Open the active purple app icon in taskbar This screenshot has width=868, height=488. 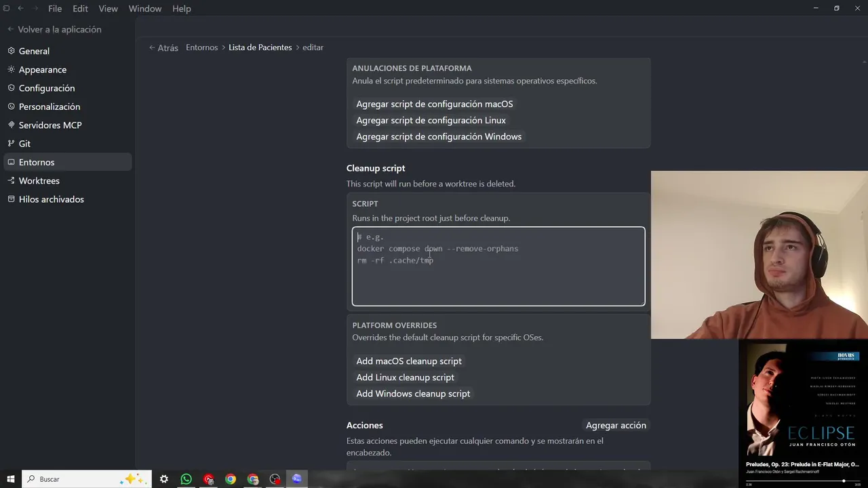click(x=296, y=479)
